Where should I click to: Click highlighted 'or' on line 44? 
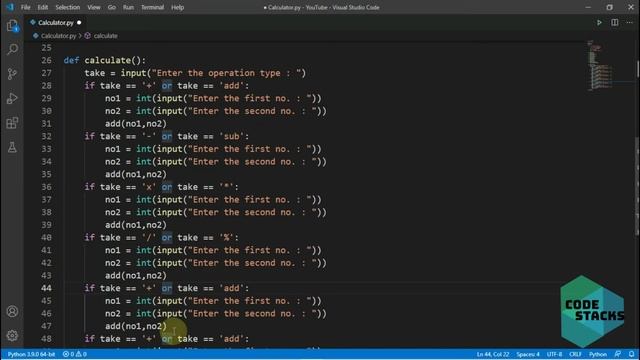(x=167, y=288)
